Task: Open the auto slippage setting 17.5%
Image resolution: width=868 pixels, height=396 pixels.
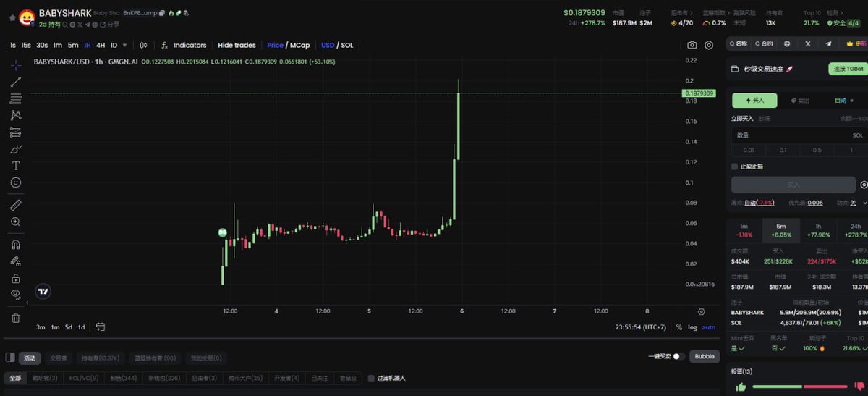Action: (x=759, y=203)
